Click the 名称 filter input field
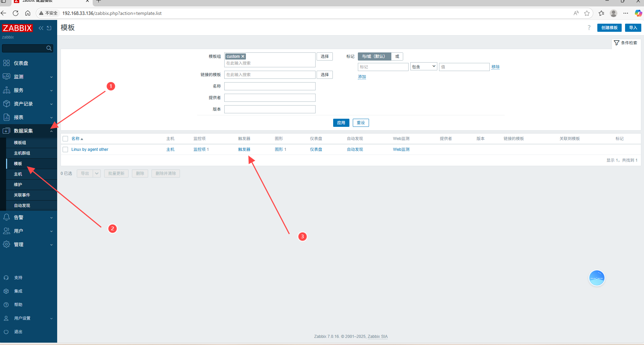The image size is (644, 345). point(270,86)
